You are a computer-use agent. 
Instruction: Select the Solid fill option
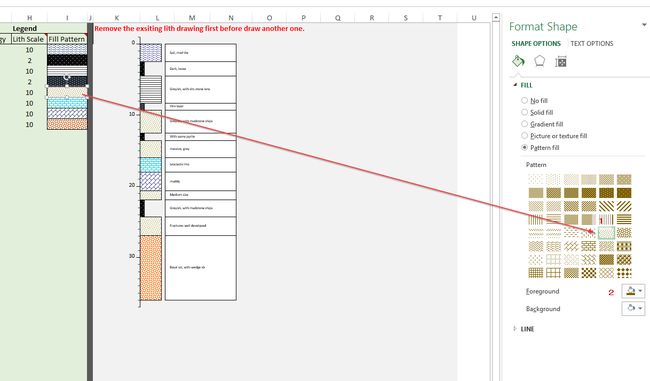click(x=524, y=112)
